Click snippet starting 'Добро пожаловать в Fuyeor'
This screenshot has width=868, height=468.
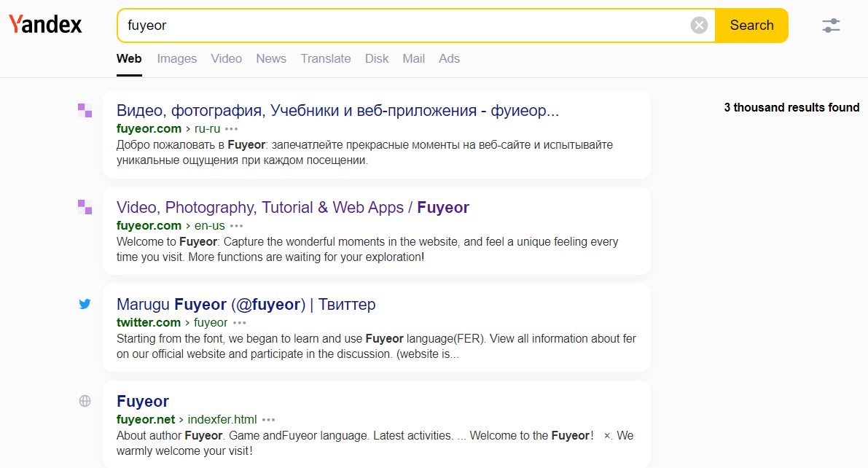(365, 152)
